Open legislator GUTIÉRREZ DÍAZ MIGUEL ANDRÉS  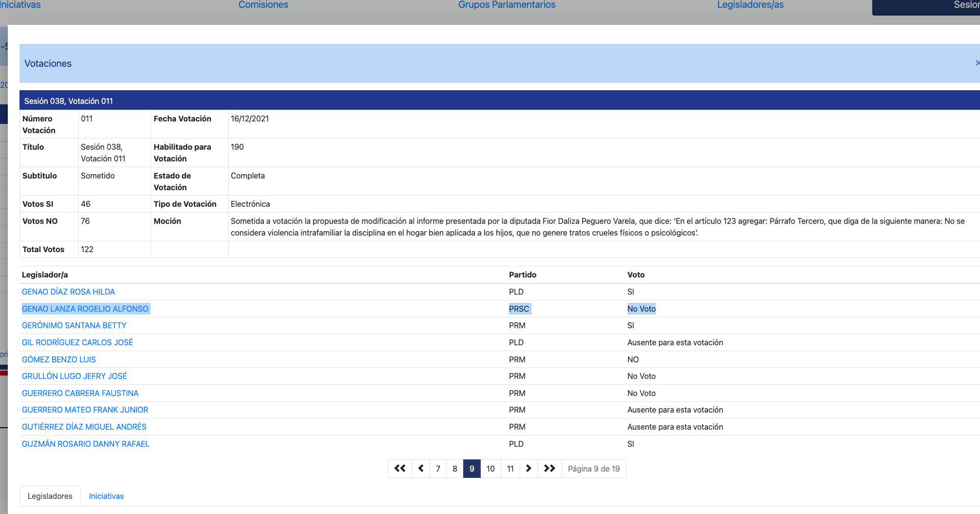[84, 427]
